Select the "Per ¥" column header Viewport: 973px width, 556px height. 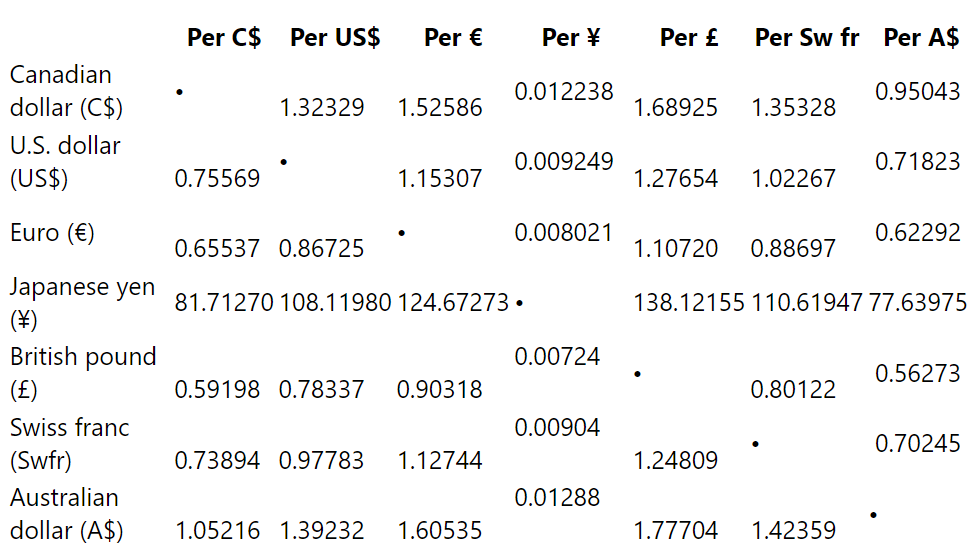pyautogui.click(x=571, y=38)
